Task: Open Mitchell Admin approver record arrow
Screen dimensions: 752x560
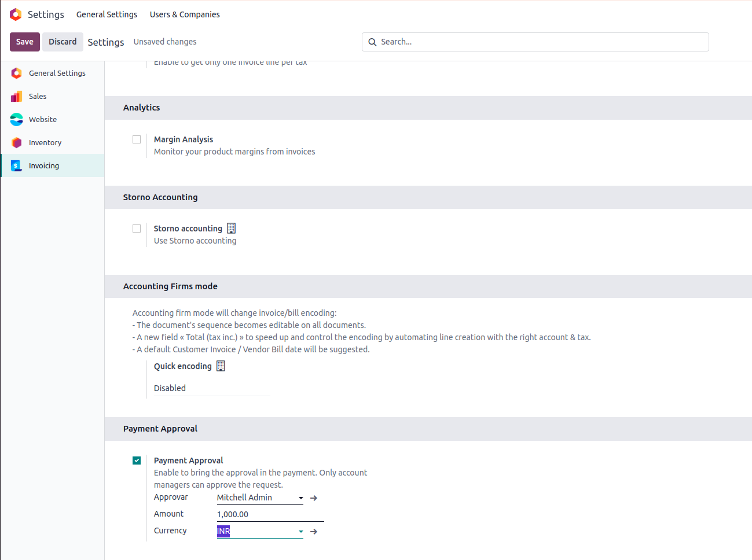Action: click(314, 498)
